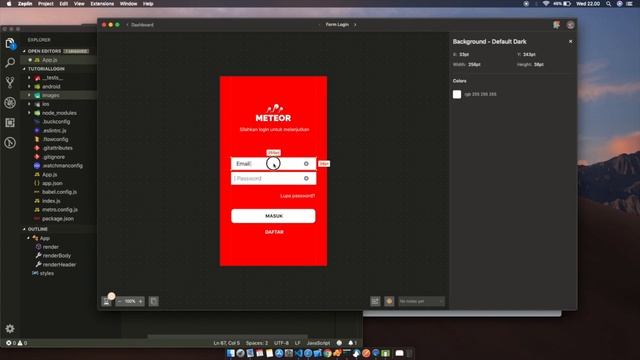Click the circle icon in the Email field
Viewport: 640px width, 360px height.
pyautogui.click(x=306, y=164)
